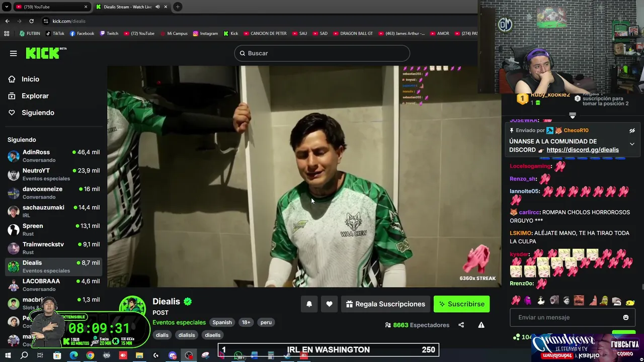Click the green Suscribirse button
The image size is (644, 362).
pos(461,304)
